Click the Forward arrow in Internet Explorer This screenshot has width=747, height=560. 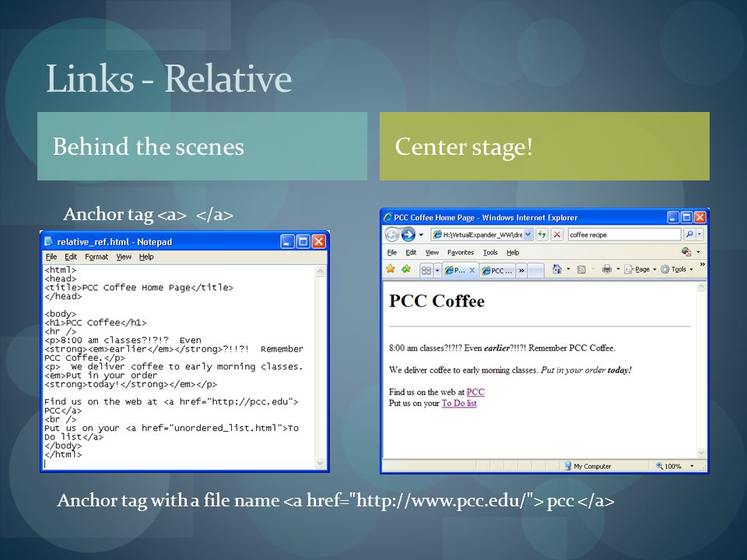[408, 234]
